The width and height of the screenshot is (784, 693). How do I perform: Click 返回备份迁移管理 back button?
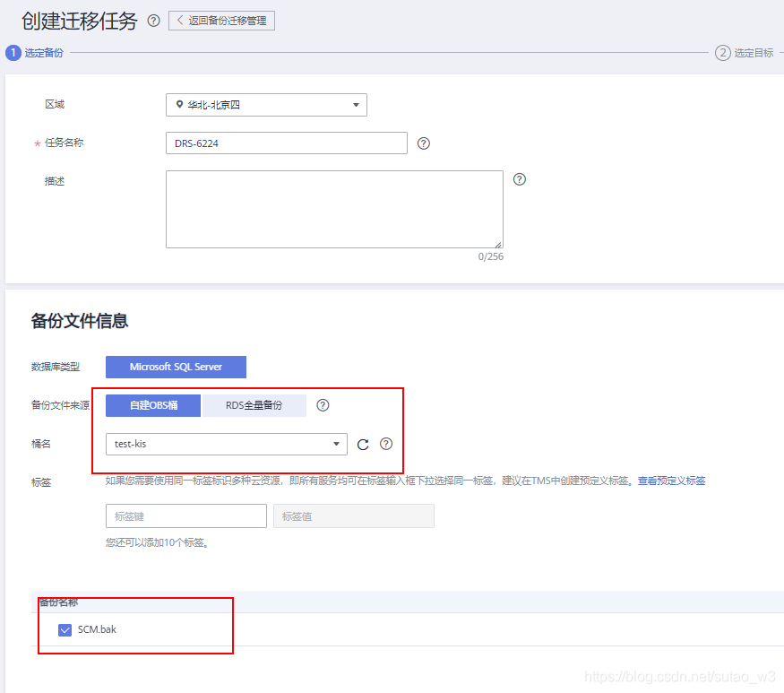click(x=221, y=21)
